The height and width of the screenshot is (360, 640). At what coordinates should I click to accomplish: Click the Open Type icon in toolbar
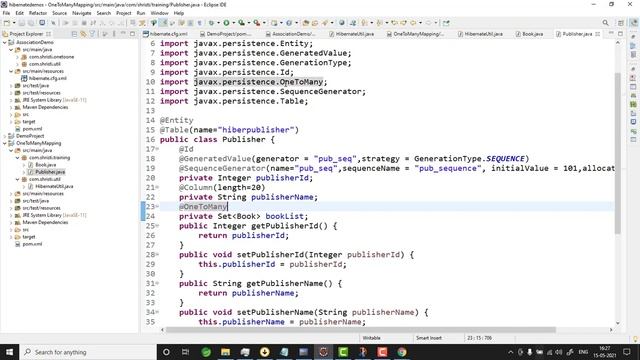coord(306,23)
